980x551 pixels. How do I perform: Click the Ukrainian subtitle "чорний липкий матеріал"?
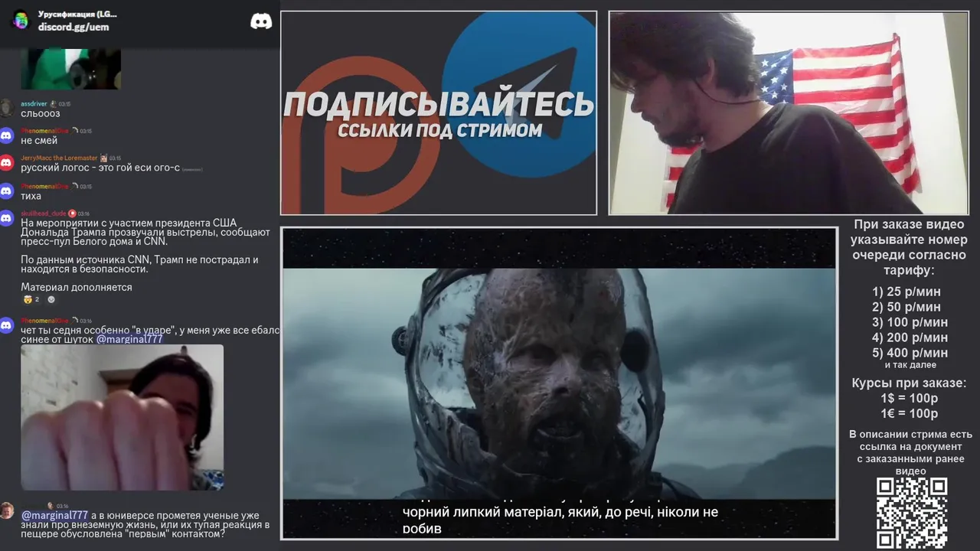coord(560,520)
